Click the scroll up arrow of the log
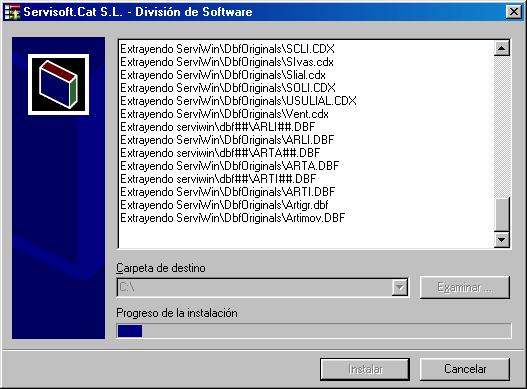 (x=502, y=49)
